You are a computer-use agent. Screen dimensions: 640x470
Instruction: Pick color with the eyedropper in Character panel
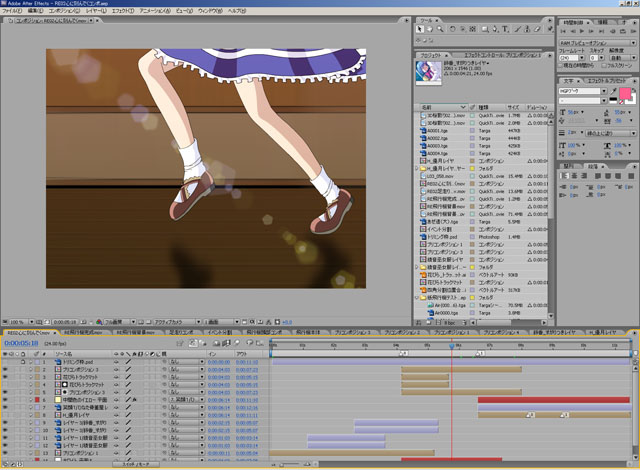pos(613,91)
